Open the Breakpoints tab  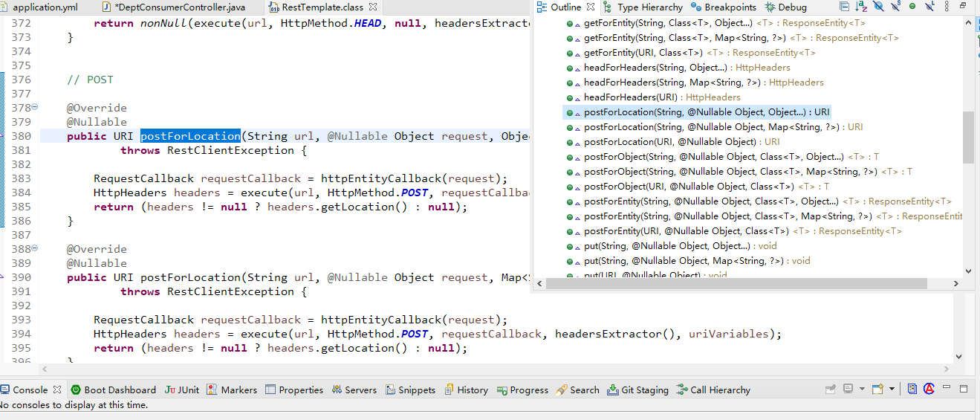[723, 7]
